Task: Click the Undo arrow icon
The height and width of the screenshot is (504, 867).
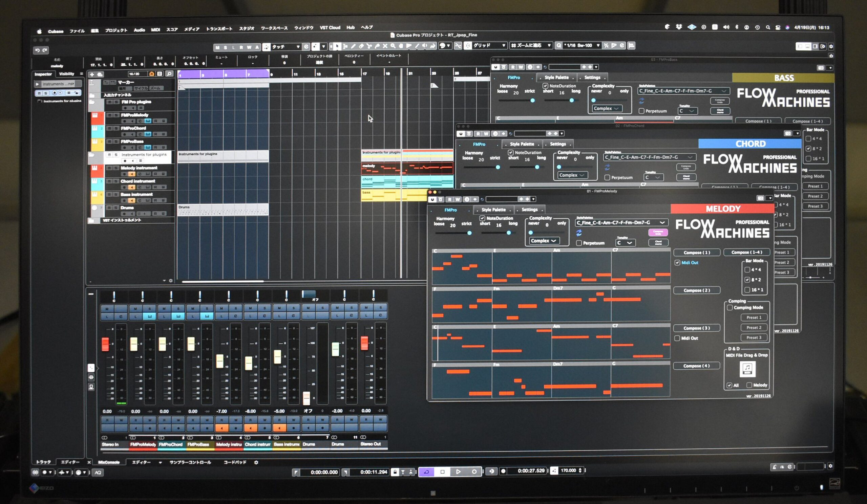Action: (x=37, y=50)
